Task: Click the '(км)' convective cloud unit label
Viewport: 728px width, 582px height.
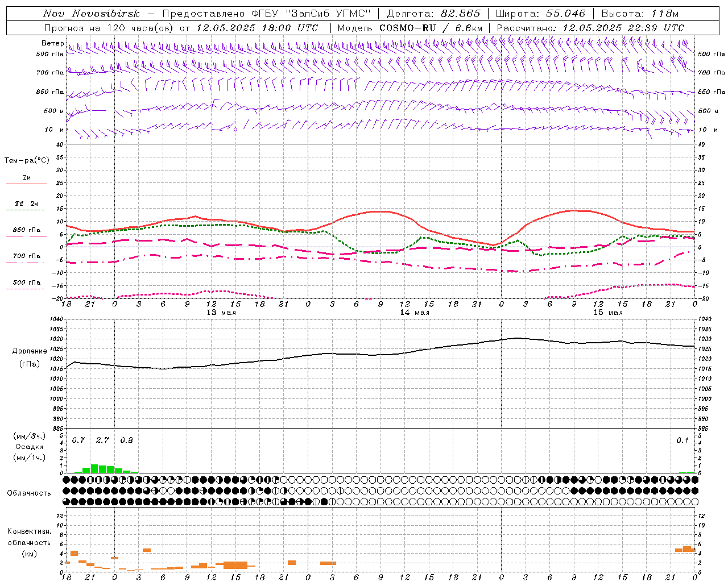Action: tap(30, 554)
